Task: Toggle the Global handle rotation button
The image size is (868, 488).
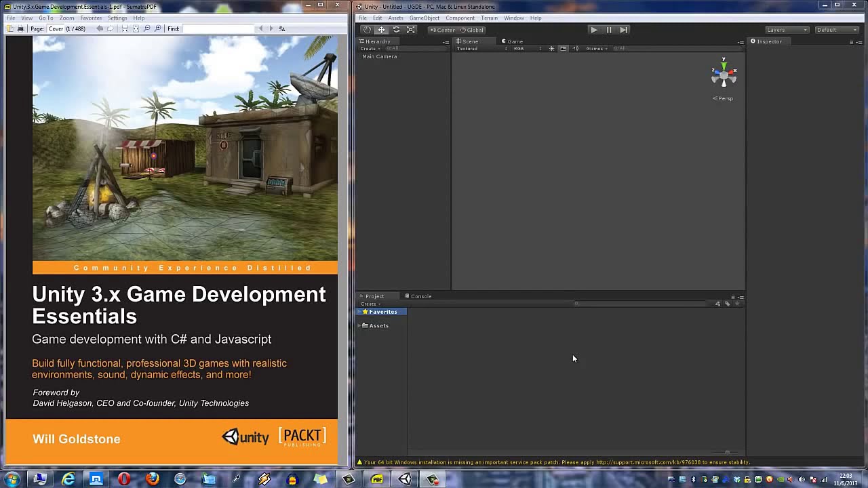Action: [x=472, y=30]
